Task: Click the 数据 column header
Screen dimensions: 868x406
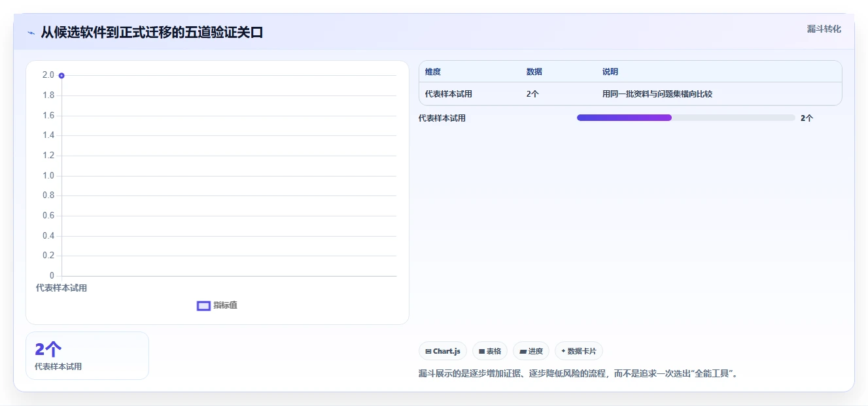Action: tap(534, 72)
